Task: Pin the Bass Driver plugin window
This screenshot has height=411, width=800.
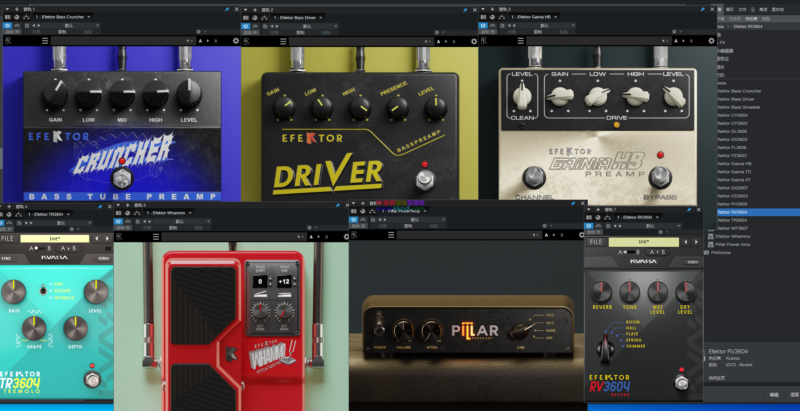Action: coord(465,9)
